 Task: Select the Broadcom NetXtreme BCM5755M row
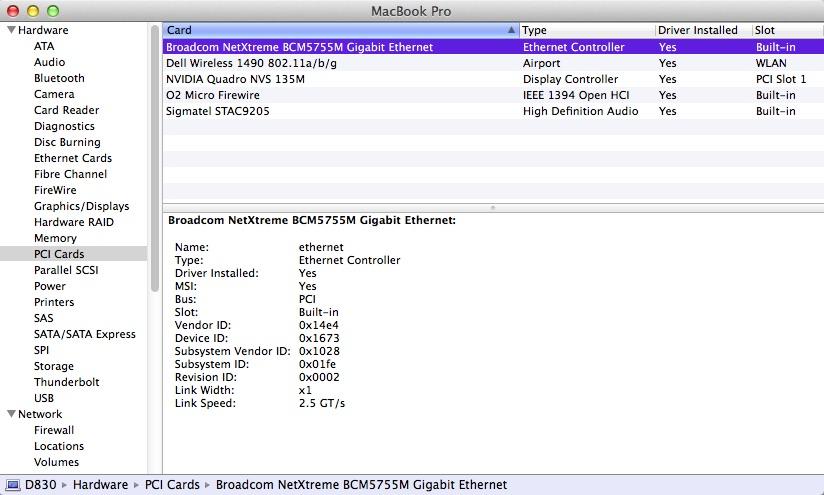[x=493, y=47]
